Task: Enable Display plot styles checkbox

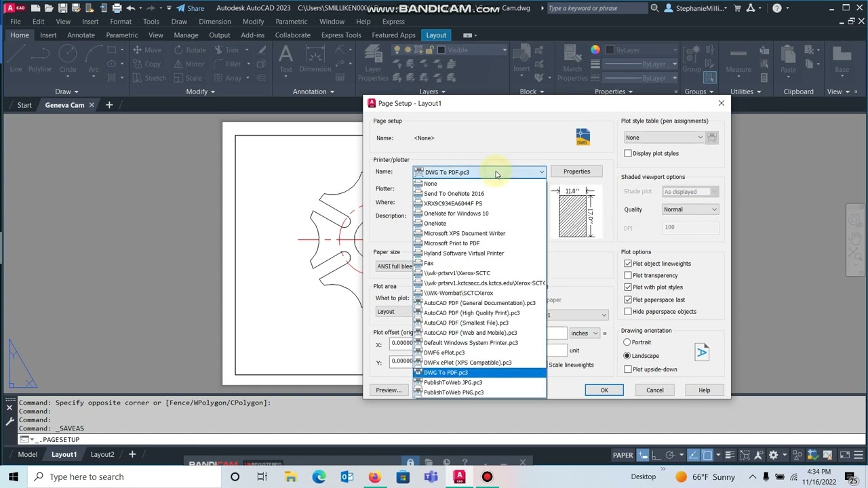Action: pos(628,153)
